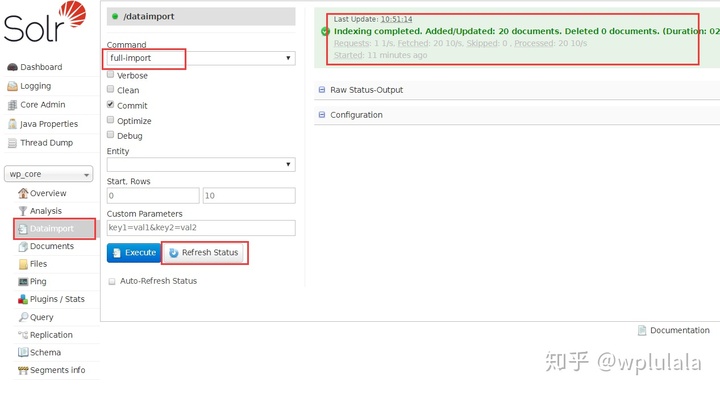The width and height of the screenshot is (720, 394).
Task: Open the Entity dropdown
Action: point(201,164)
